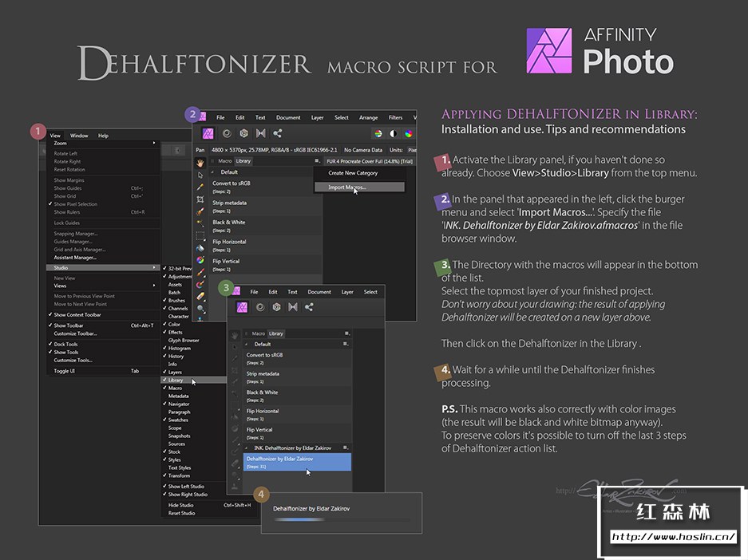Select the Crop tool in window 2
The image size is (748, 560).
tap(200, 199)
